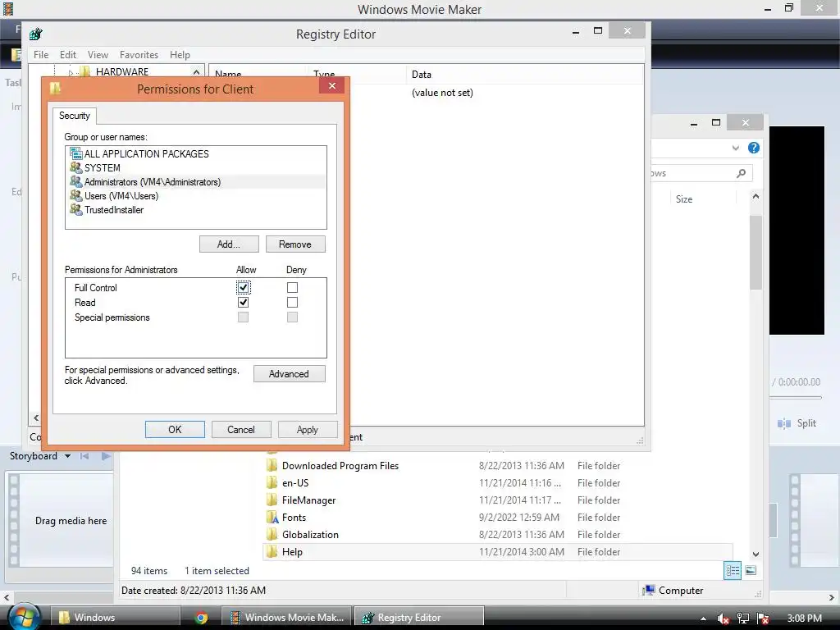Click the Apply button
This screenshot has width=840, height=630.
coord(308,430)
